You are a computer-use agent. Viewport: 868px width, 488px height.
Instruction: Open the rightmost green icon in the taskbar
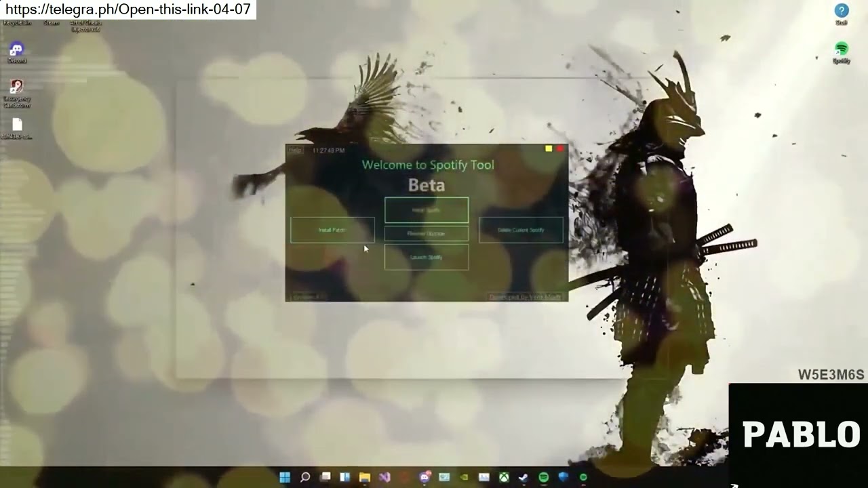coord(583,477)
